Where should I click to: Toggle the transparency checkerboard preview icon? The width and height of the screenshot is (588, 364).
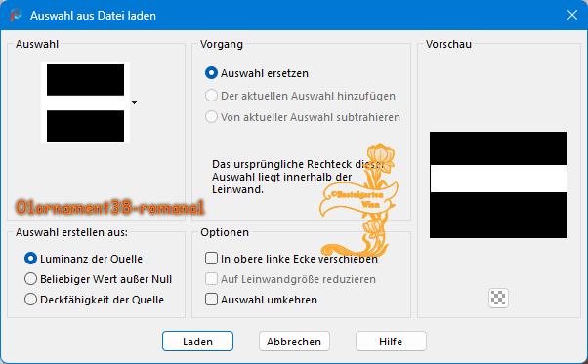click(x=498, y=298)
